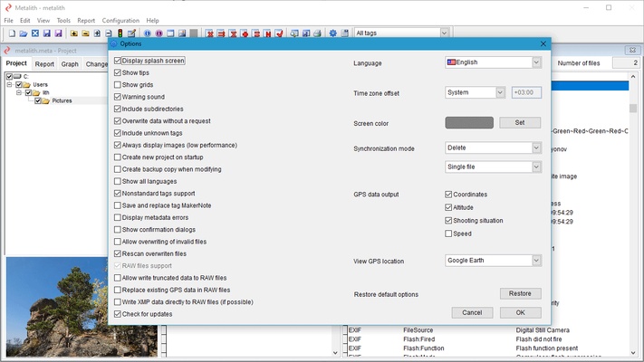Click the red right-arrow toolbar icon

click(221, 33)
